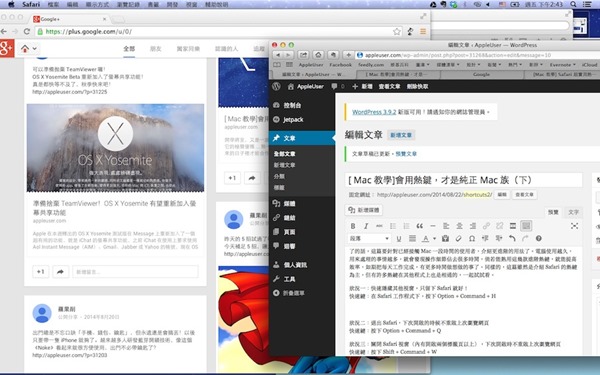Undo the last edit in WordPress editor
This screenshot has width=600, height=375.
click(x=512, y=238)
